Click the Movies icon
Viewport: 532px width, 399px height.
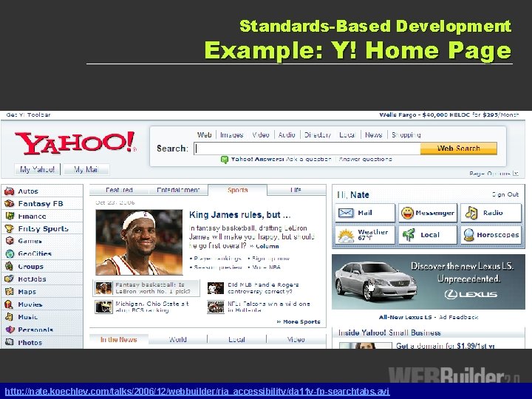[x=9, y=304]
